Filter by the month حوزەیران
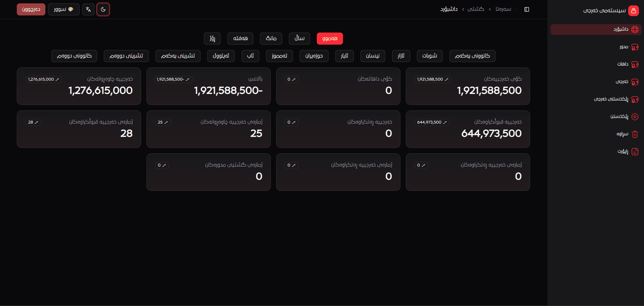 coord(314,56)
